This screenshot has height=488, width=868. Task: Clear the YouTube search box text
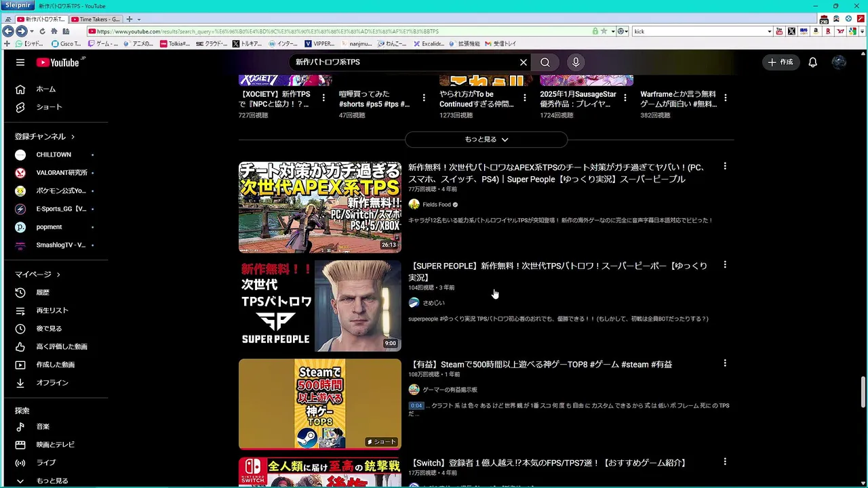(524, 62)
